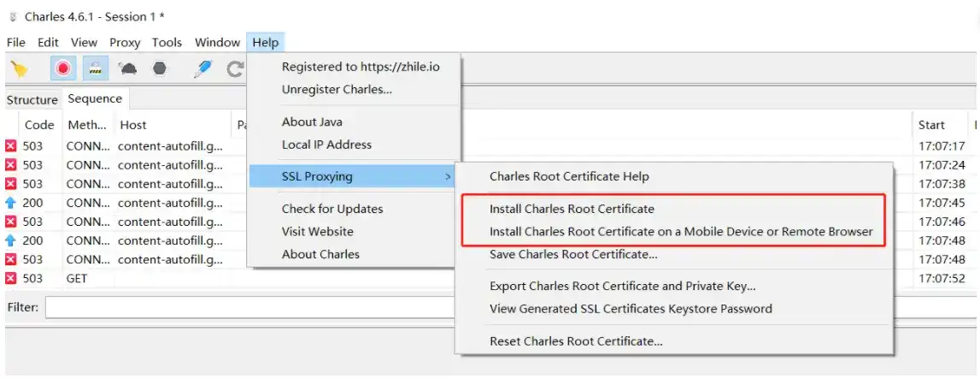Open the Proxy menu

pyautogui.click(x=125, y=42)
